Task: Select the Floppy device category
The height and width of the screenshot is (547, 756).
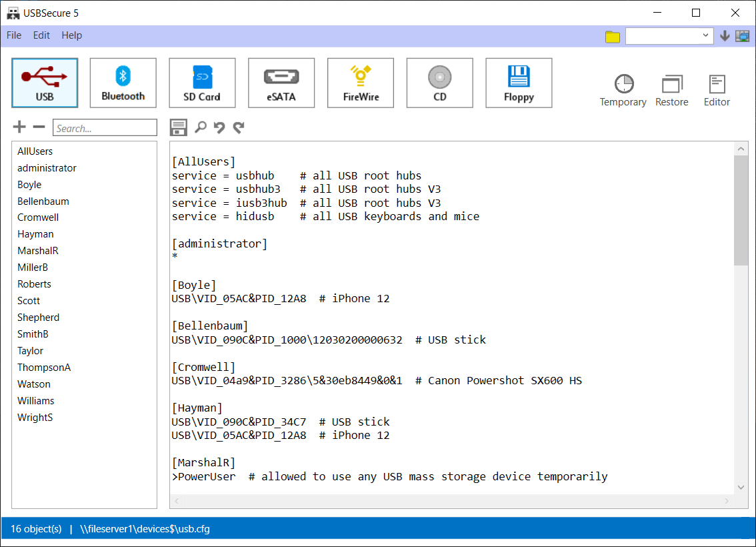Action: click(519, 83)
